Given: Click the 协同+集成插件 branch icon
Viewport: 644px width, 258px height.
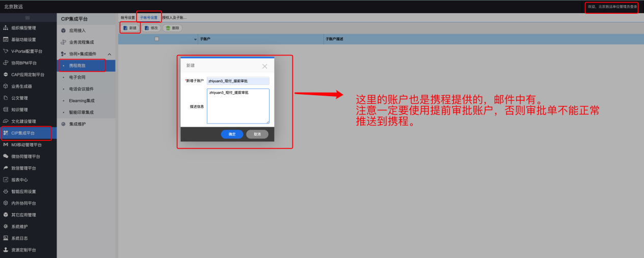Looking at the screenshot, I should coord(63,54).
